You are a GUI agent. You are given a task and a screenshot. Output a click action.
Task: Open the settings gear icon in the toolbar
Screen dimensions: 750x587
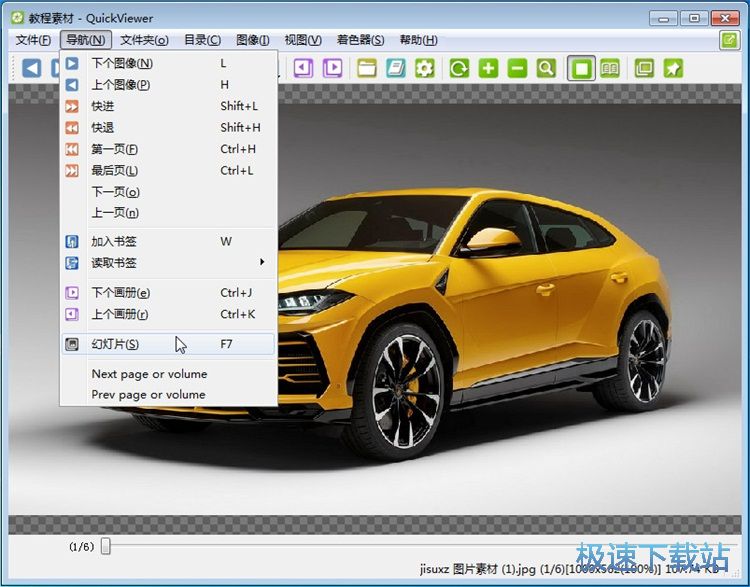pos(425,68)
